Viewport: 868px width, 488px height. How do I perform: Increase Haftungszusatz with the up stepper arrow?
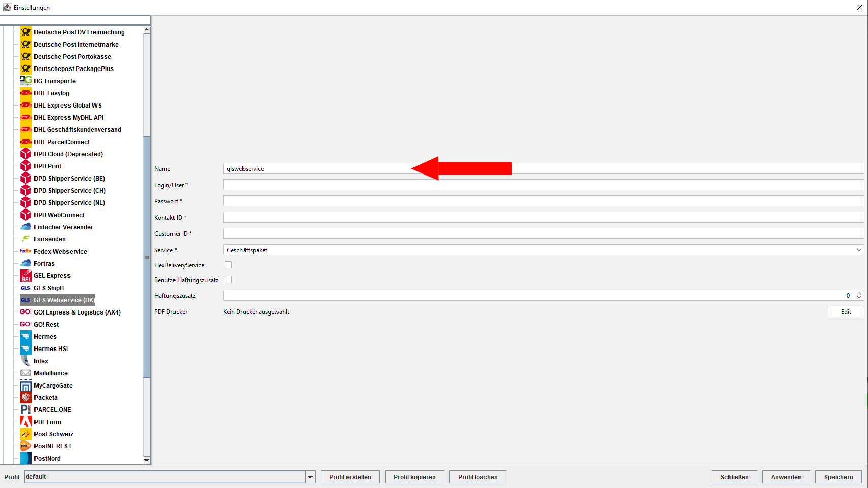[859, 293]
